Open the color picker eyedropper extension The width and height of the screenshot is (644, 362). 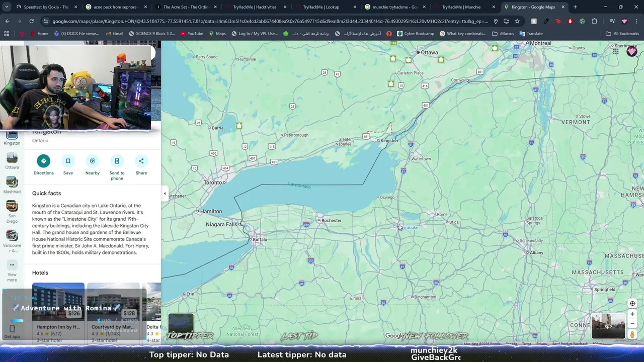click(x=546, y=21)
